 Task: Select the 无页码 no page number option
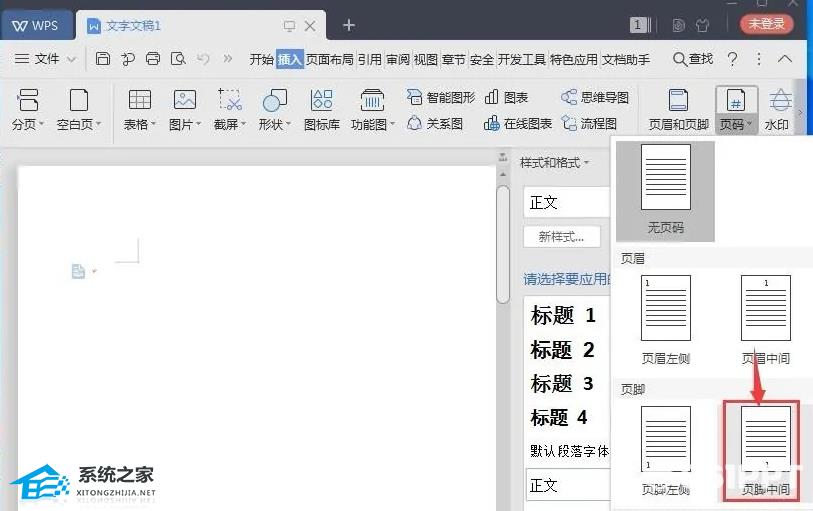point(665,191)
